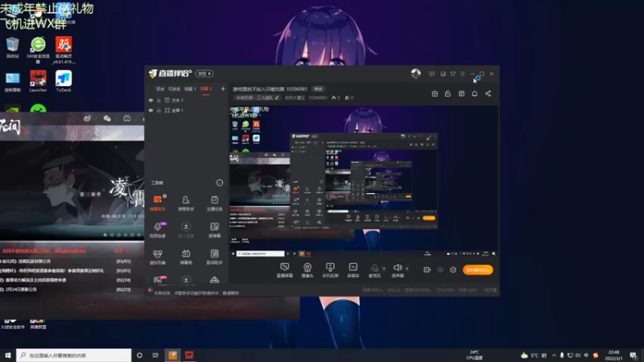644x362 pixels.
Task: Open the user avatar in title bar
Action: (x=415, y=73)
